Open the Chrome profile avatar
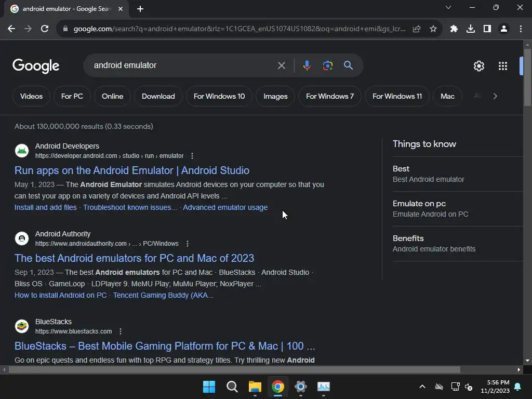Viewport: 532px width, 399px height. [504, 29]
